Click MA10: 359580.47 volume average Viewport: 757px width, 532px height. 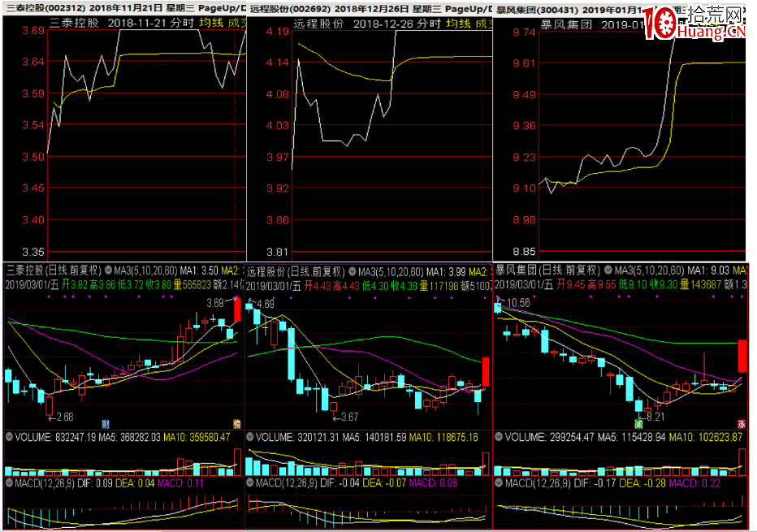point(197,438)
